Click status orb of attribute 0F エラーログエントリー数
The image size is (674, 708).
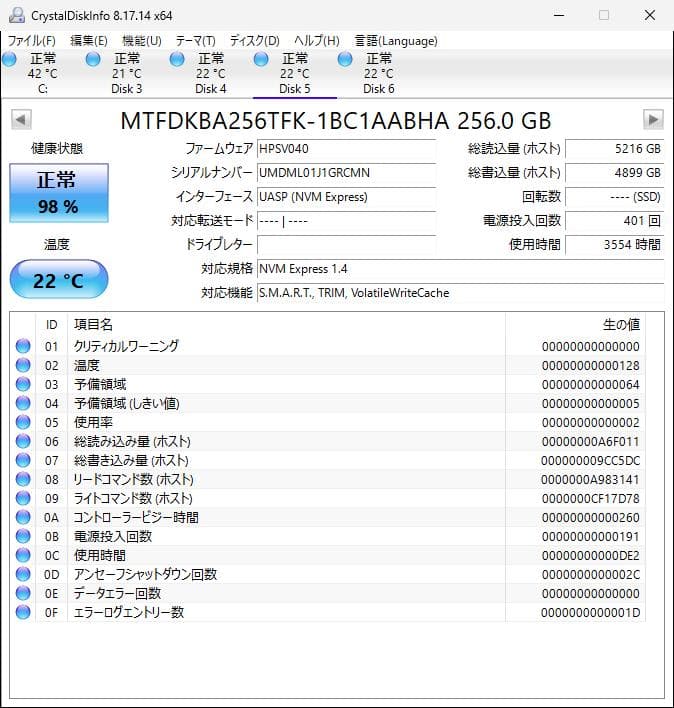pos(23,612)
